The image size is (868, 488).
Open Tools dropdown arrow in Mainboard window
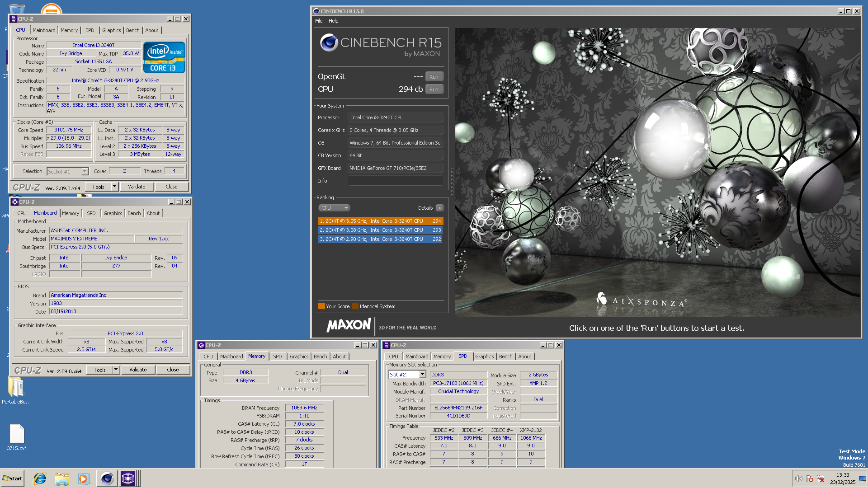pos(116,370)
